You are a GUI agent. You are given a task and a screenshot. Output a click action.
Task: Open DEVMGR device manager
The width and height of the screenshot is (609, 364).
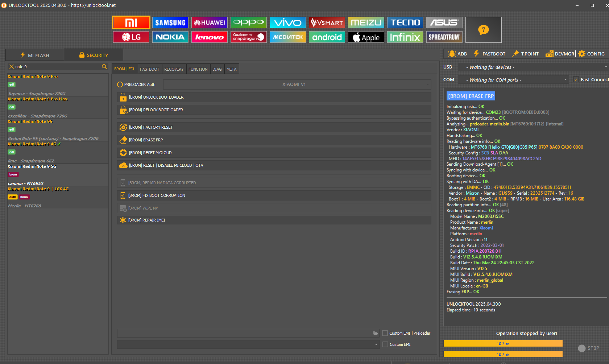click(x=560, y=54)
